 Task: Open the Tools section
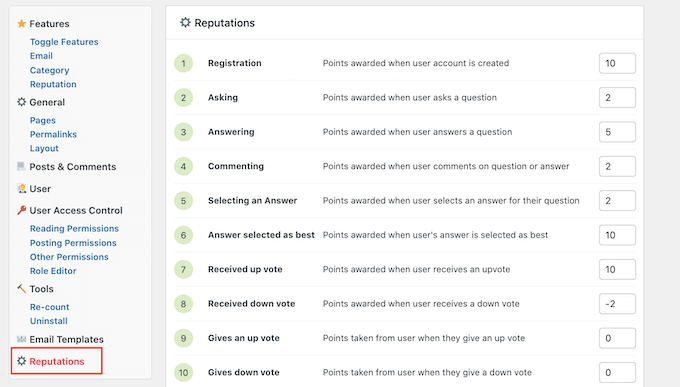[x=41, y=289]
